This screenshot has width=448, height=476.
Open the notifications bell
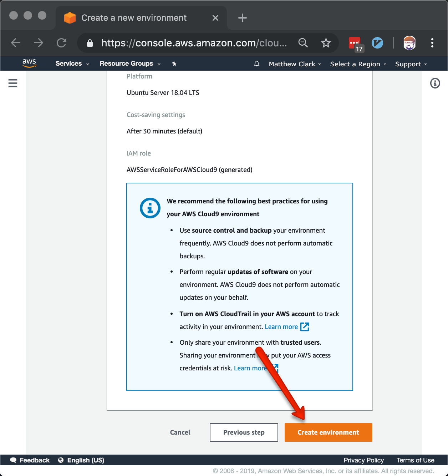[256, 64]
